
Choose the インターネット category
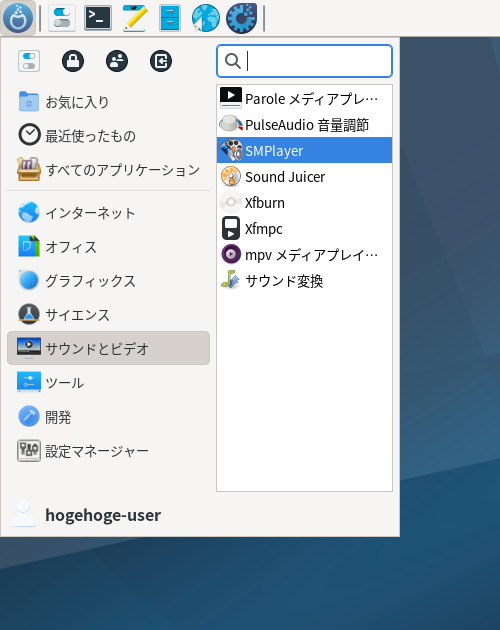109,213
